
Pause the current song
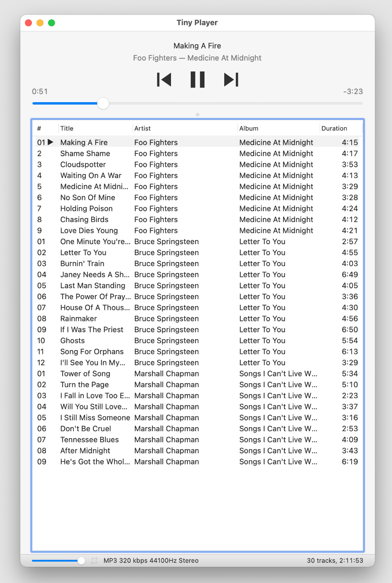(198, 80)
